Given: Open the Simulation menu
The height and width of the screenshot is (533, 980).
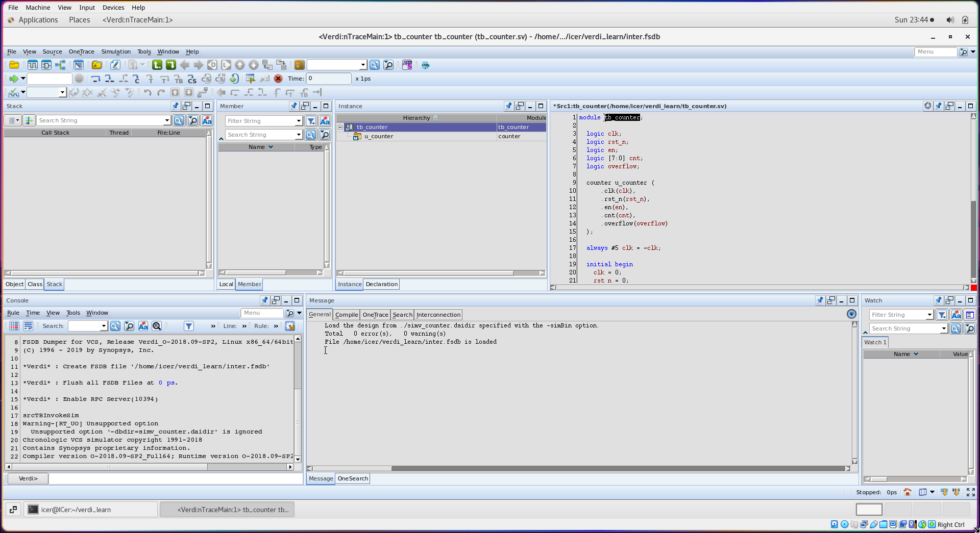Looking at the screenshot, I should (116, 52).
